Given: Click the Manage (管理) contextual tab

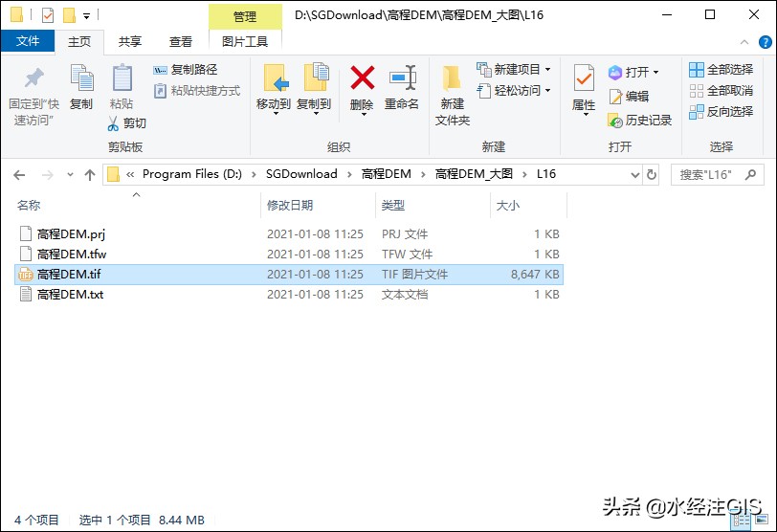Looking at the screenshot, I should pos(245,16).
